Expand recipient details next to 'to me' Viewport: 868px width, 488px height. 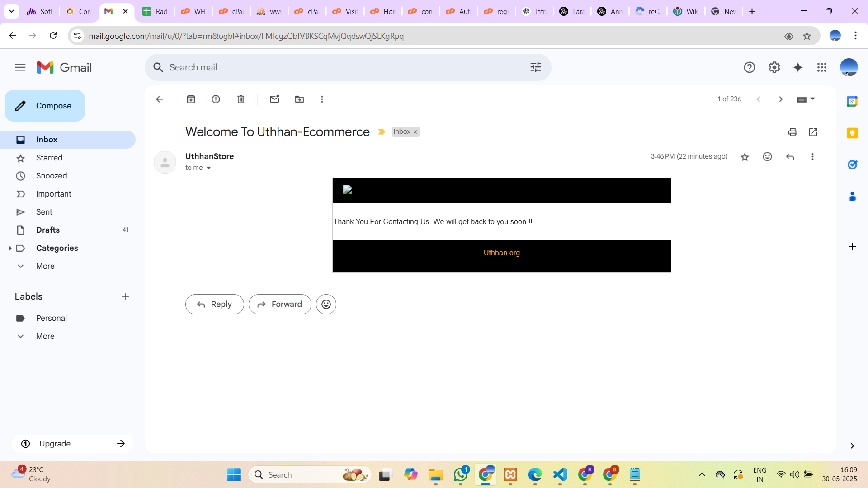(x=208, y=168)
